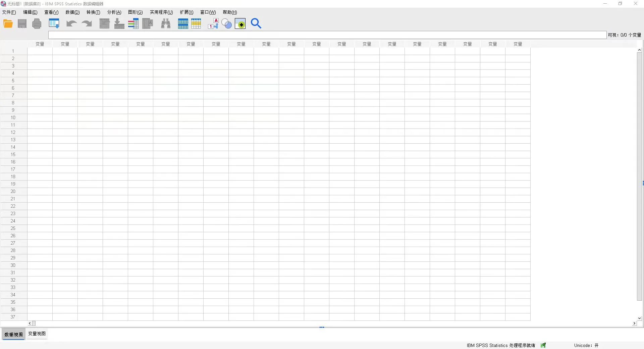Screen dimensions: 644x349
Task: Select row header 20
Action: [13, 191]
